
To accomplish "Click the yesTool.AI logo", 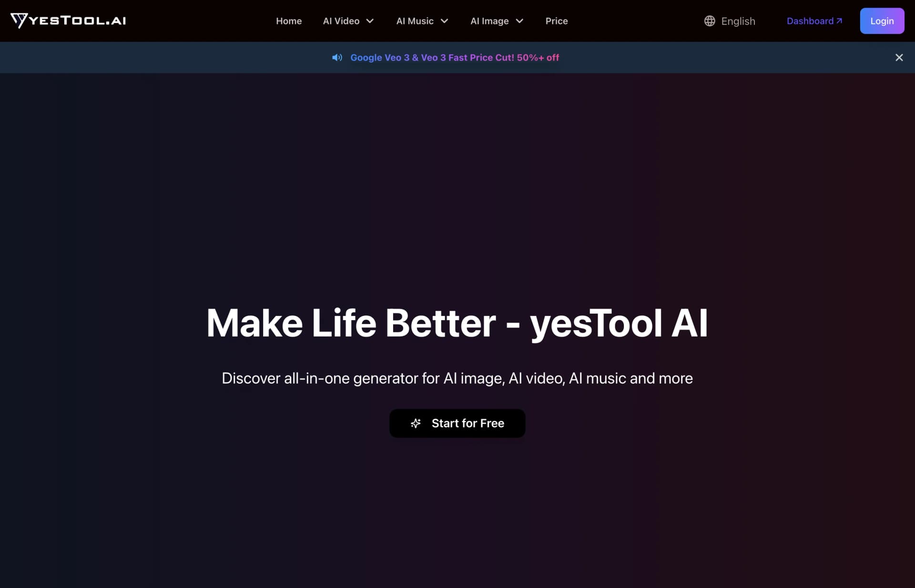I will (x=68, y=21).
